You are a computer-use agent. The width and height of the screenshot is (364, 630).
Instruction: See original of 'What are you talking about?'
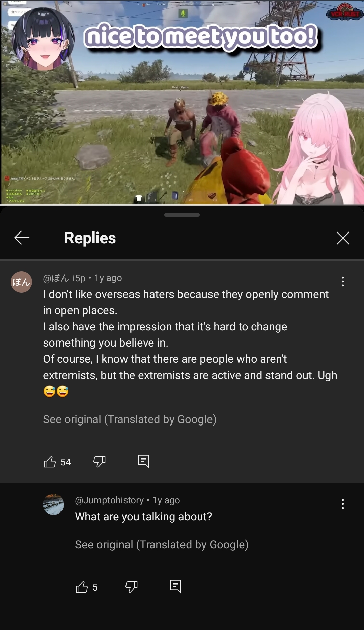(162, 544)
